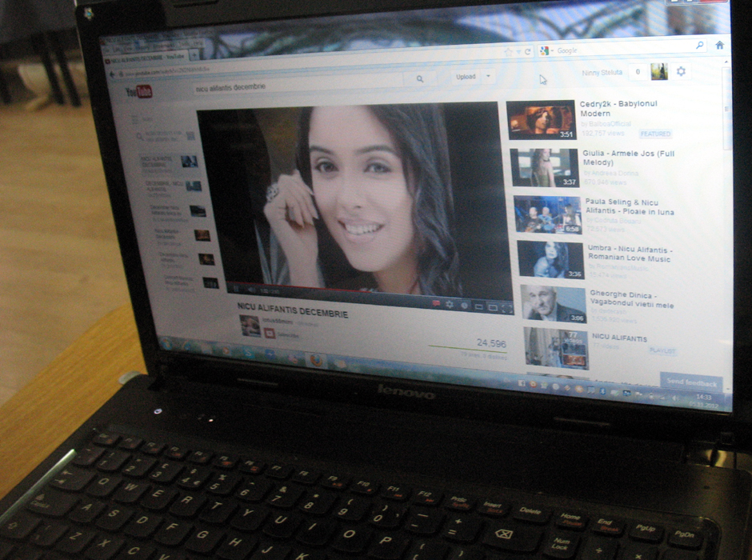The image size is (752, 560).
Task: Click the red Subscribe button
Action: click(270, 334)
